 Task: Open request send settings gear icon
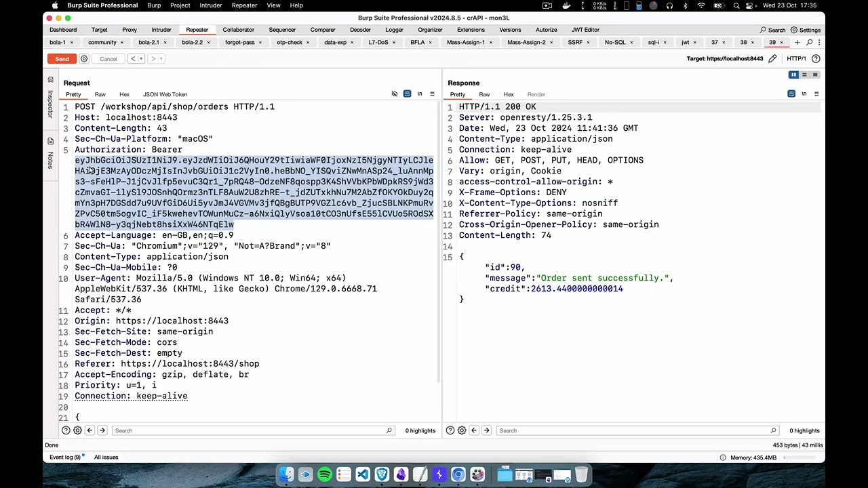(84, 59)
